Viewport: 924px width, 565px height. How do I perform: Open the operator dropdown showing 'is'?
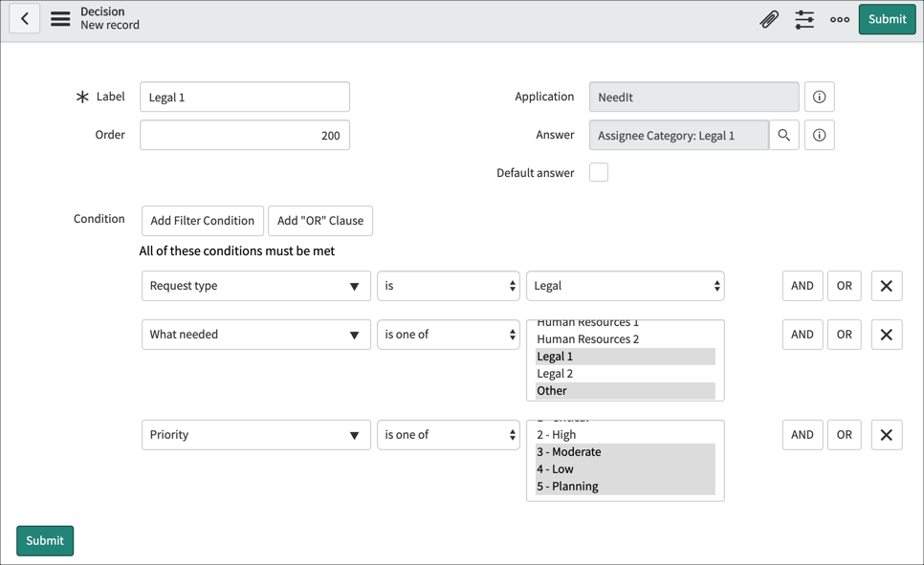tap(448, 285)
